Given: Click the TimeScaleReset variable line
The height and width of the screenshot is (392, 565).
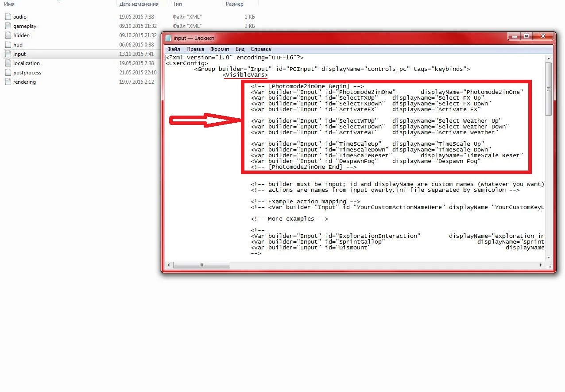Looking at the screenshot, I should click(x=387, y=155).
